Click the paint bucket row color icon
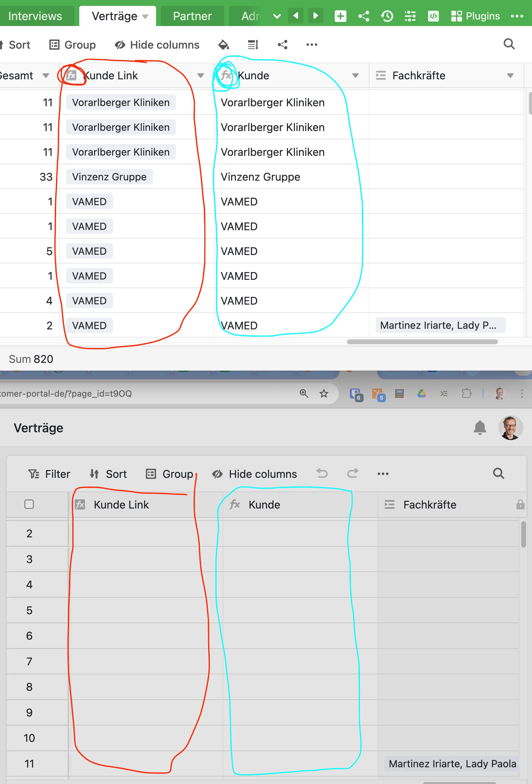Viewport: 532px width, 784px height. 223,45
